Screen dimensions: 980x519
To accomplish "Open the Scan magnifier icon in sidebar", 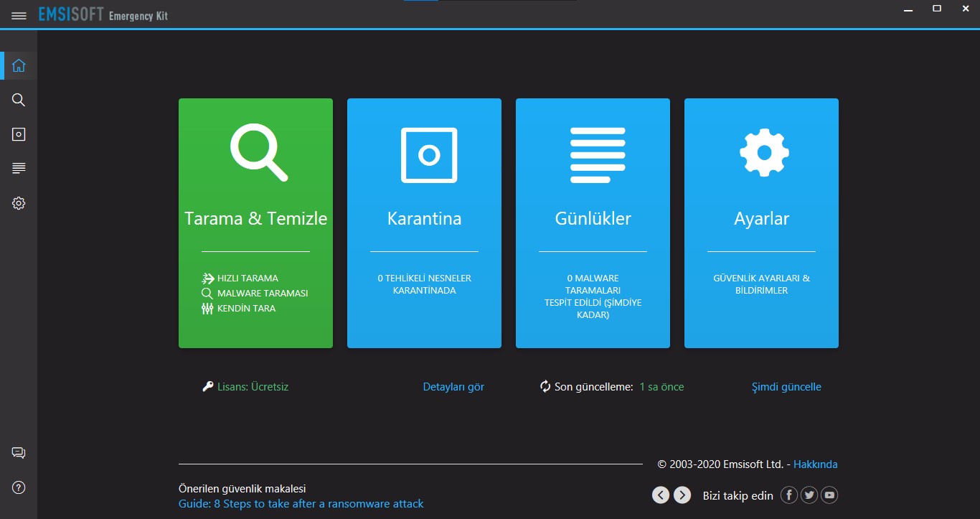I will 19,100.
